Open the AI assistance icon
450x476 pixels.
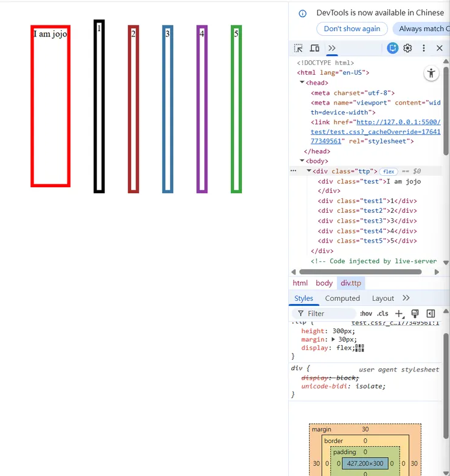tap(392, 48)
